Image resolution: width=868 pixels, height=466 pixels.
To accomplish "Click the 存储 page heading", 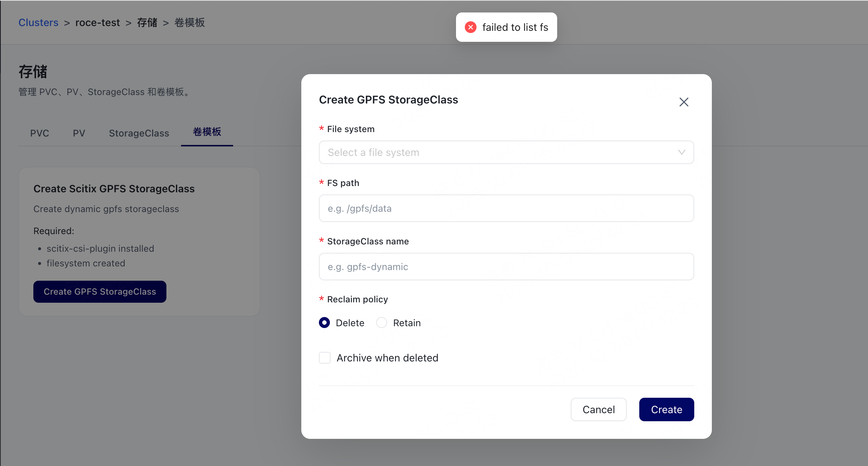I will pyautogui.click(x=33, y=72).
